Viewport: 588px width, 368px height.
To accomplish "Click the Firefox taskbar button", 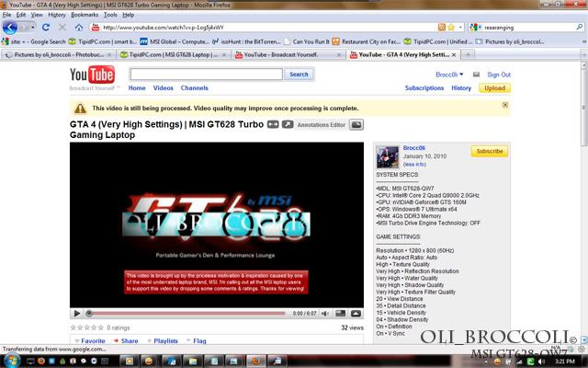I will click(256, 362).
